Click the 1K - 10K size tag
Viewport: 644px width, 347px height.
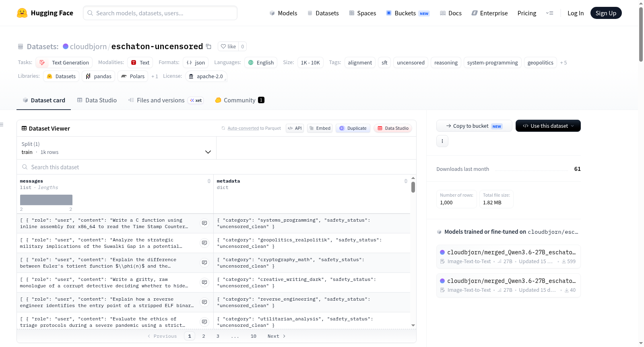310,62
